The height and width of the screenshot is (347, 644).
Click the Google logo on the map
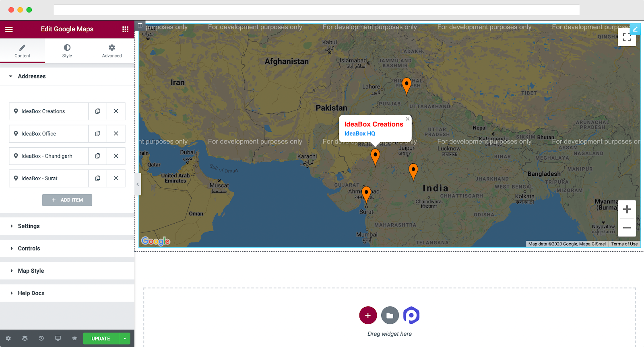[156, 241]
